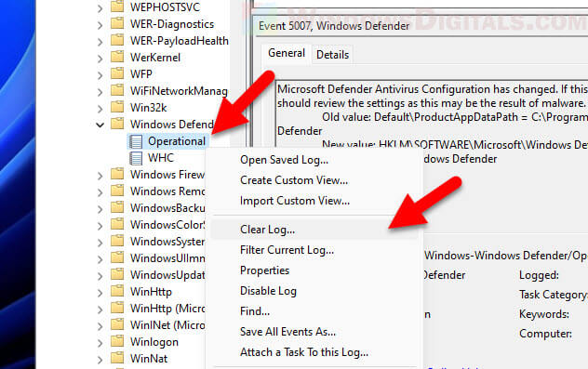The image size is (588, 369).
Task: Click the WindowsSystem folder icon
Action: [117, 242]
